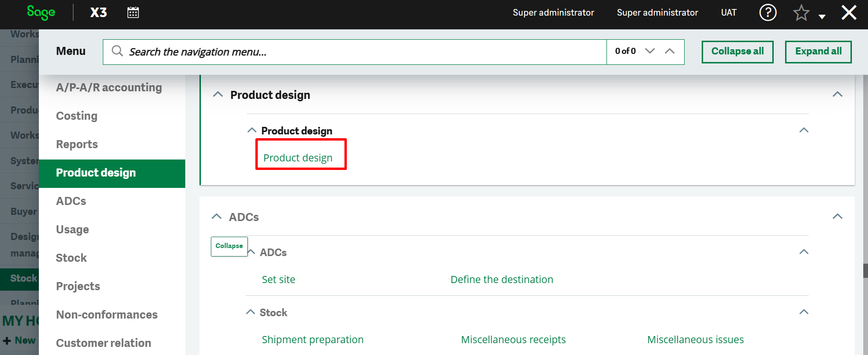Select Projects in the side menu
This screenshot has height=355, width=868.
pos(78,286)
